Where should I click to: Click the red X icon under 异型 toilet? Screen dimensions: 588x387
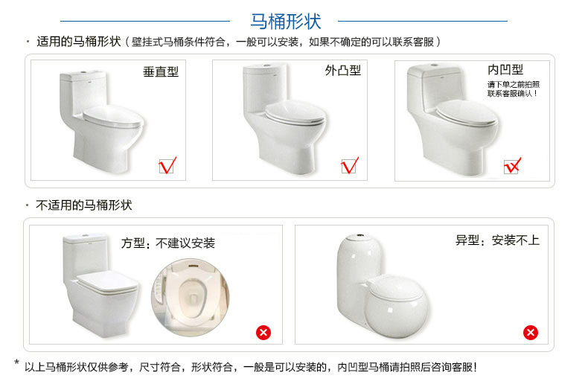click(531, 333)
